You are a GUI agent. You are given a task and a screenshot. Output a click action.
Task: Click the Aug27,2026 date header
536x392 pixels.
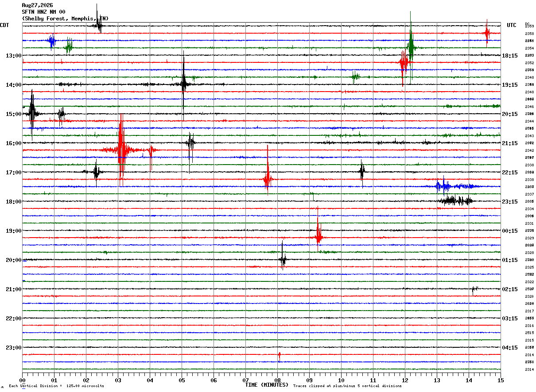click(x=37, y=5)
